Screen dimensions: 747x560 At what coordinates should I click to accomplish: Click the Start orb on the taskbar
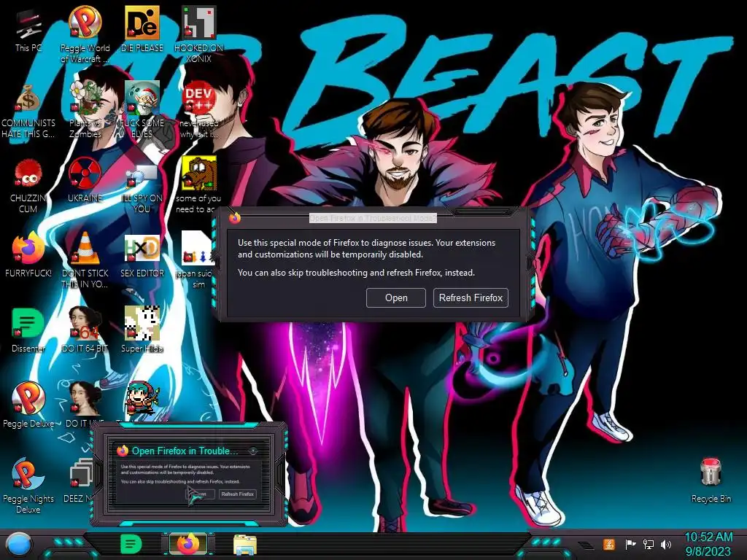coord(19,545)
